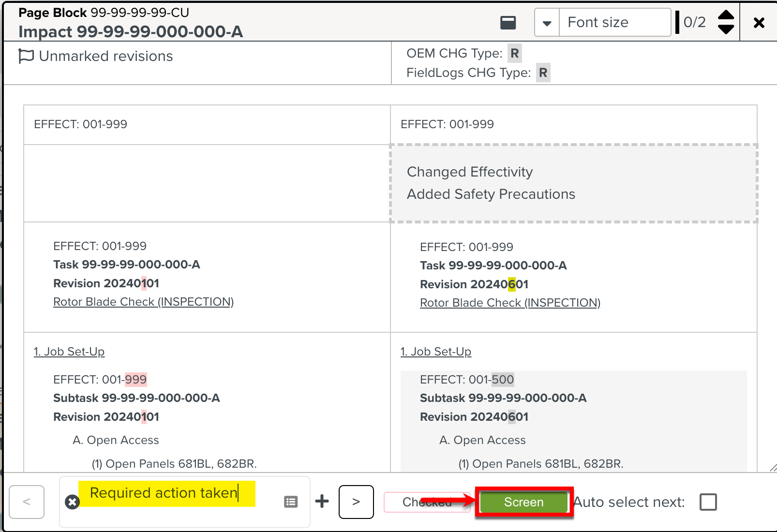Open right Rotor Blade Check (INSPECTION) link
The image size is (777, 532).
tap(510, 303)
